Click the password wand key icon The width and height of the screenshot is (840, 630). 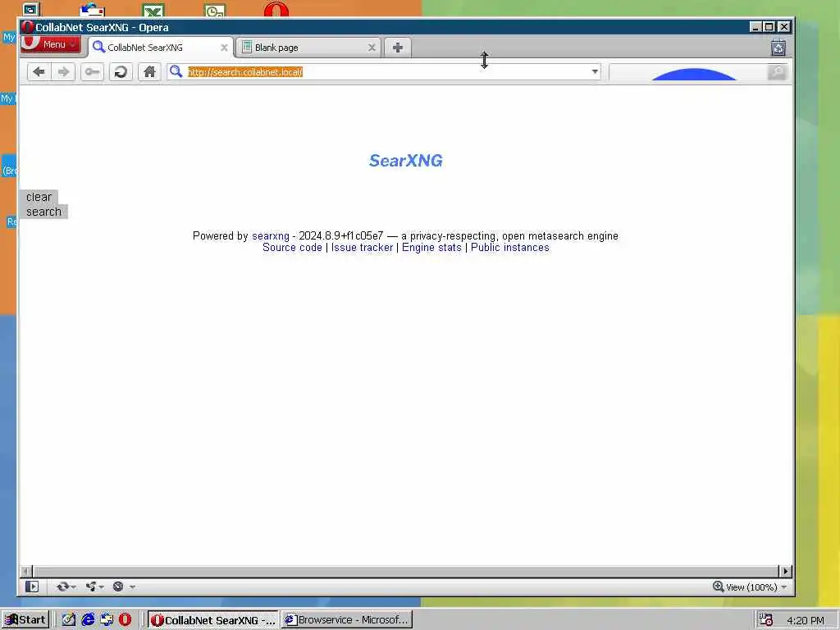[x=92, y=72]
